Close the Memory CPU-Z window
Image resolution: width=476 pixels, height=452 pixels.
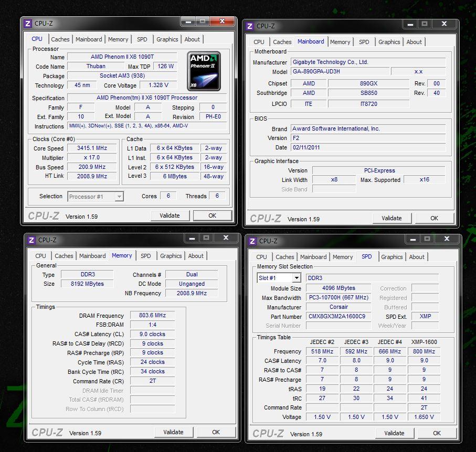pos(226,238)
